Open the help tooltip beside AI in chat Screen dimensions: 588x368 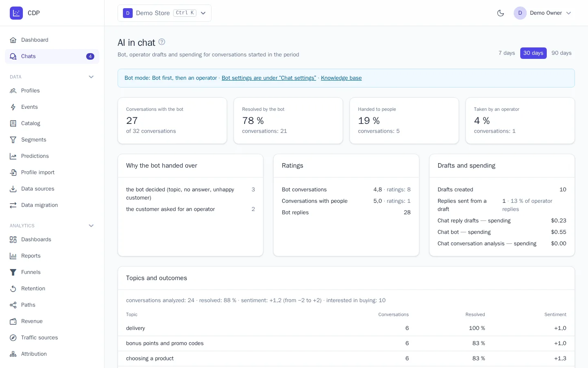click(162, 42)
